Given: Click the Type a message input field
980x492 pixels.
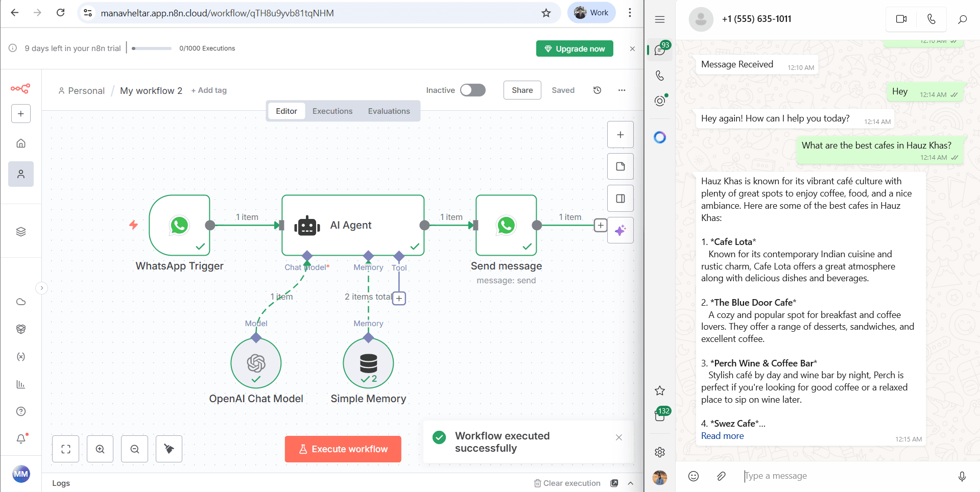Looking at the screenshot, I should (817, 476).
